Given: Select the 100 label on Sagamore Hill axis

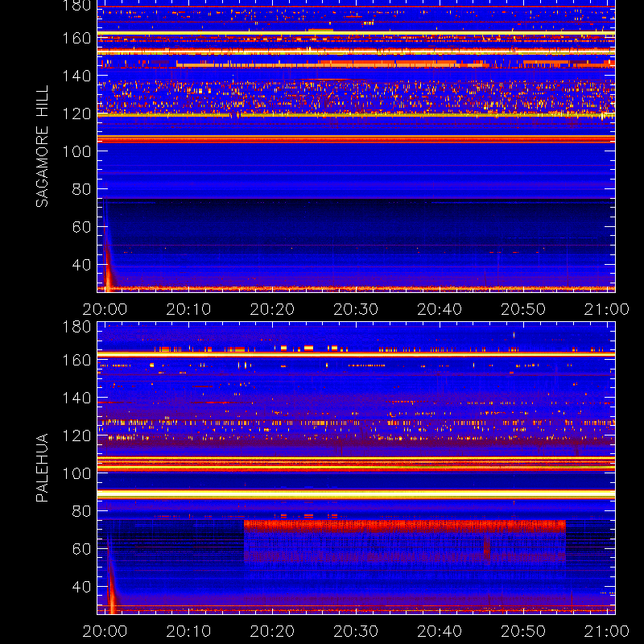Looking at the screenshot, I should click(x=76, y=151).
